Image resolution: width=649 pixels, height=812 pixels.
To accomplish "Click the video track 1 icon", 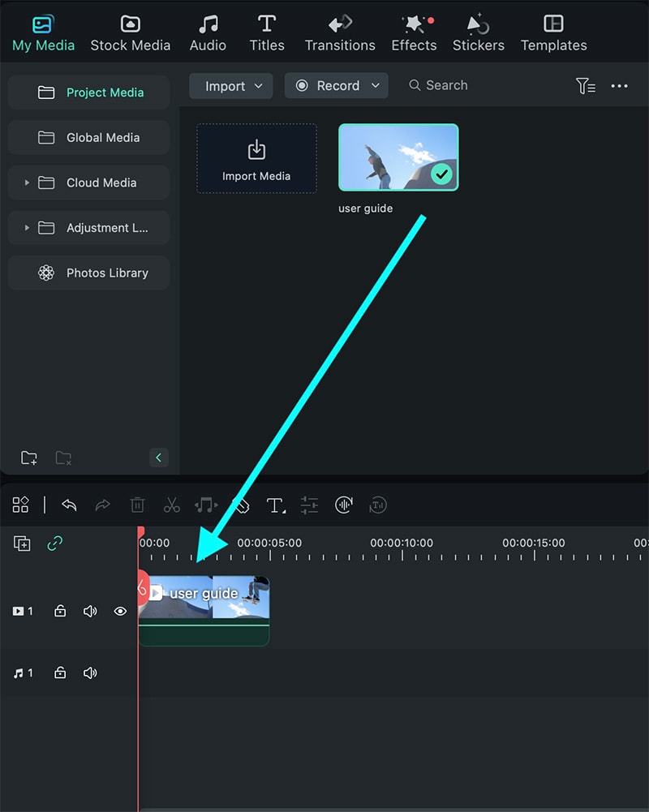I will (18, 611).
